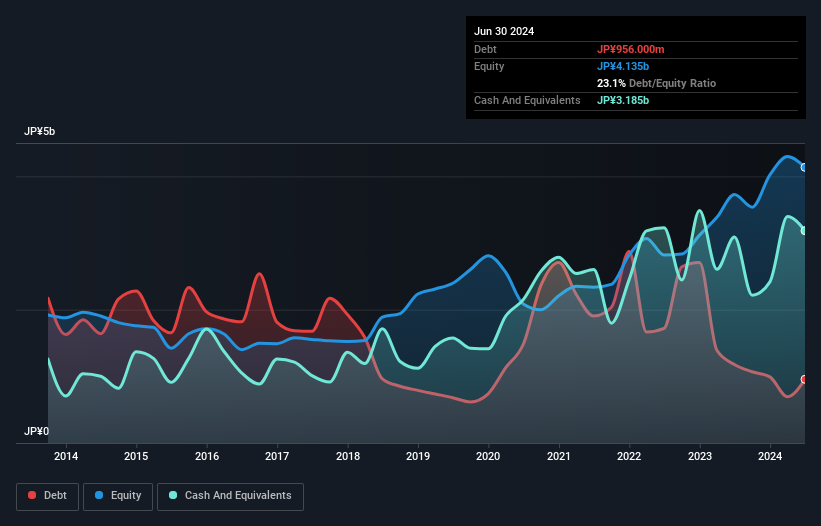
Task: Toggle the Debt series in legend
Action: [x=47, y=496]
